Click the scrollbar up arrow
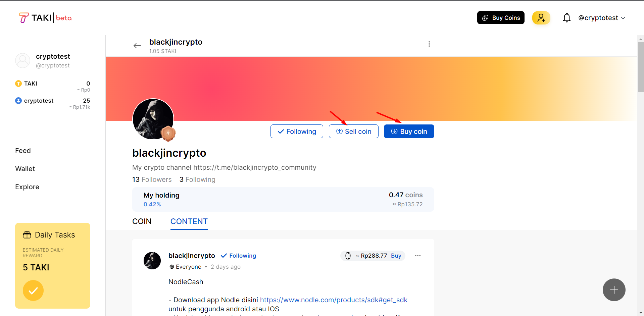The height and width of the screenshot is (316, 644). (641, 39)
